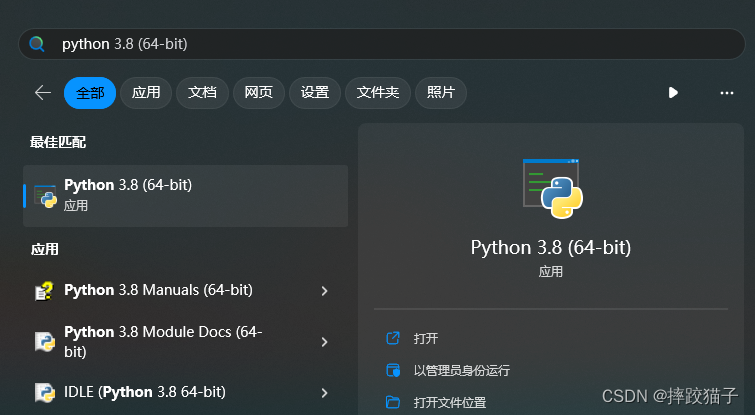755x415 pixels.
Task: Click the 打开 open-external icon
Action: pyautogui.click(x=393, y=338)
